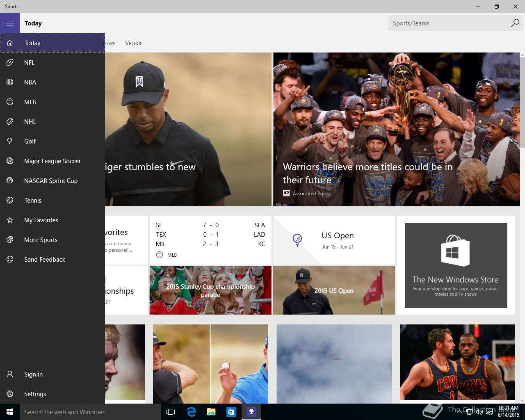Open the MLB scores tile

210,240
